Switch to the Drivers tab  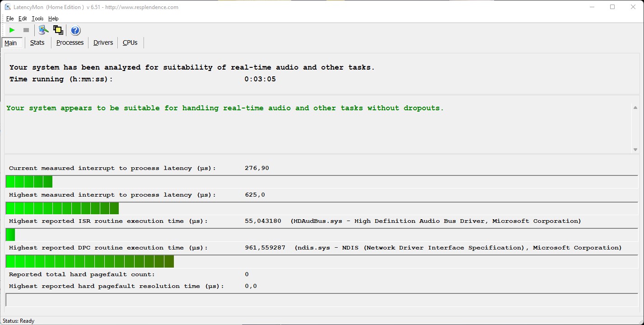103,42
